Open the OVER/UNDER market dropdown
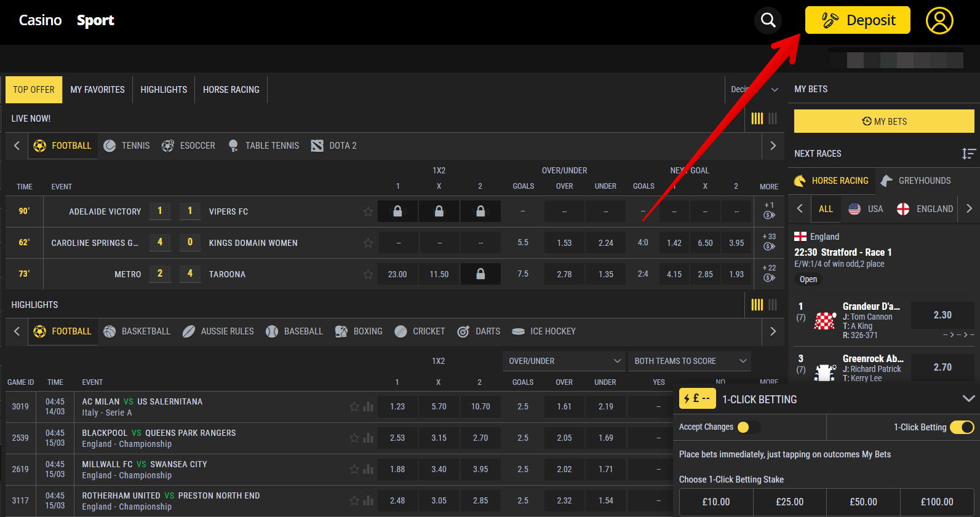Screen dimensions: 980x517 click(564, 361)
